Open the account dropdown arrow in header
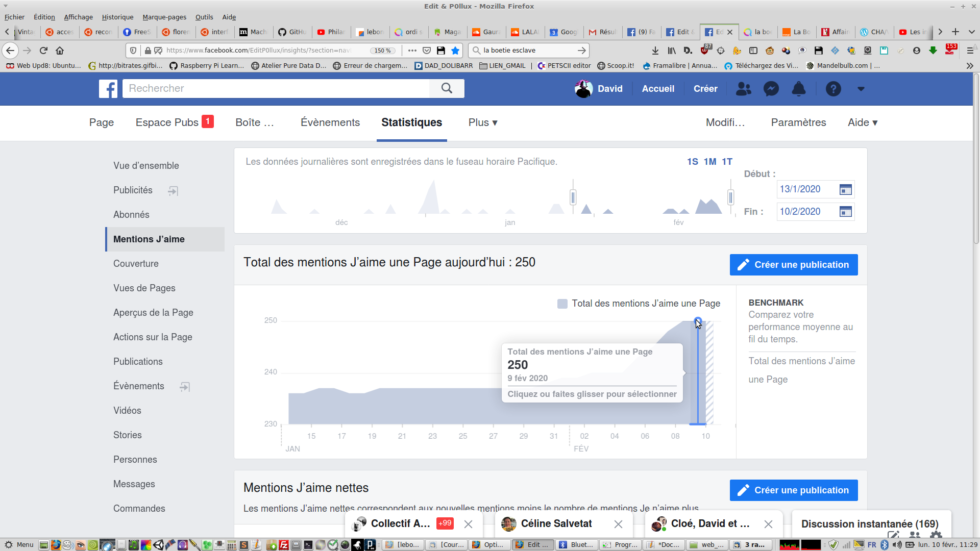 [x=861, y=89]
